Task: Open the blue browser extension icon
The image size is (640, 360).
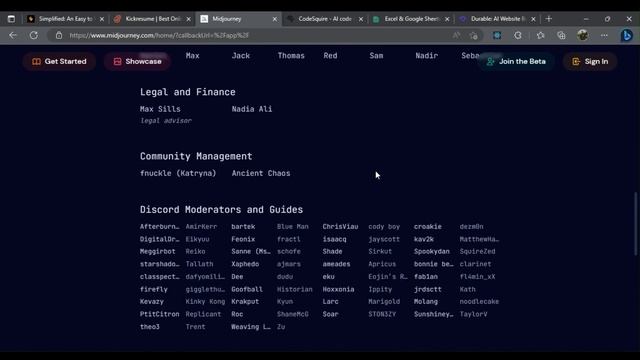Action: click(x=497, y=36)
